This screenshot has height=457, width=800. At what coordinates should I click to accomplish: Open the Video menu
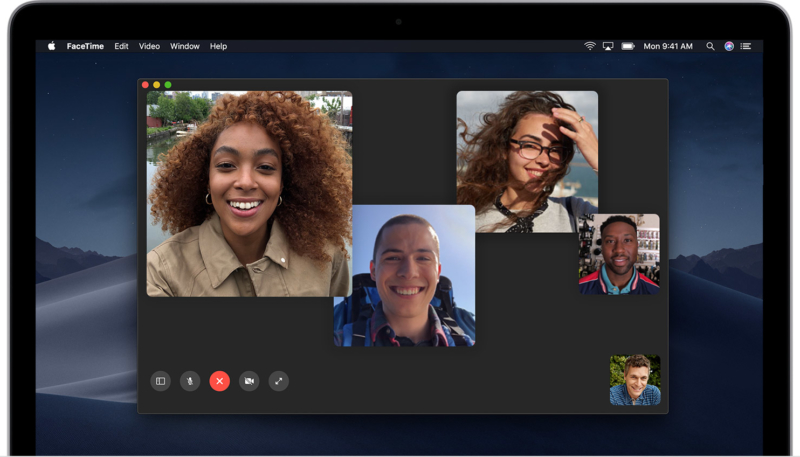pos(149,46)
